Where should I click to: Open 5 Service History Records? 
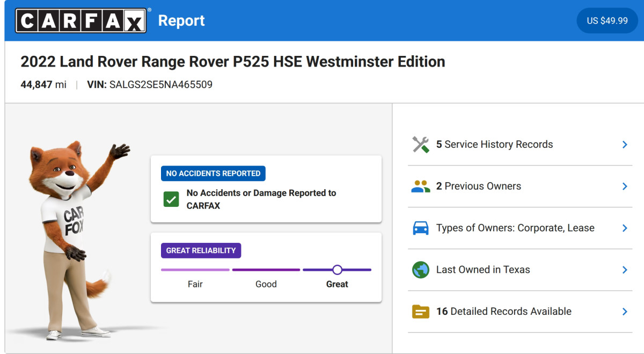[x=520, y=145]
